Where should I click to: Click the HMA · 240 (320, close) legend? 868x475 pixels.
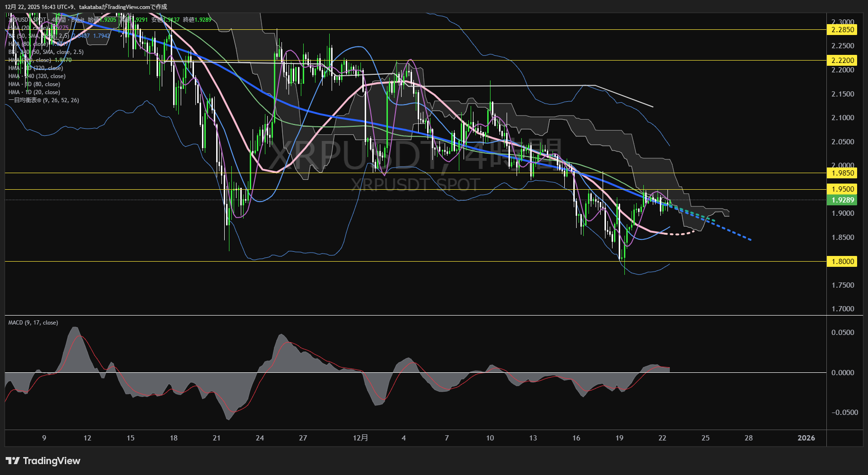(37, 76)
